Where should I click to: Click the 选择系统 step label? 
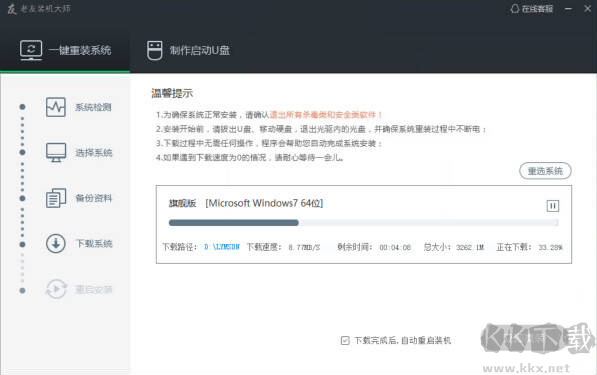(94, 153)
